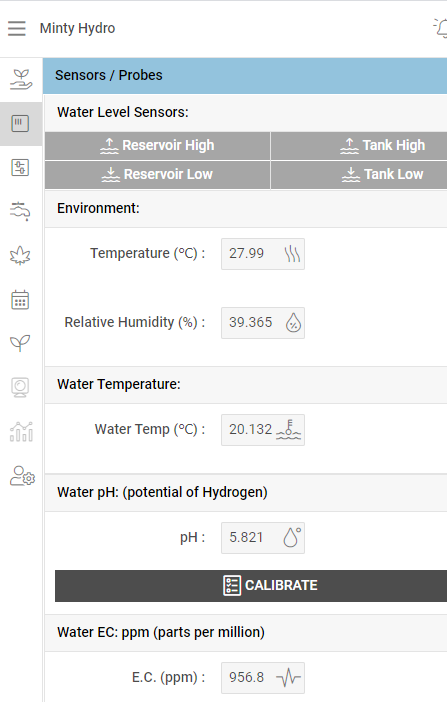Open the charts graph sidebar icon
The height and width of the screenshot is (702, 447).
pos(21,432)
